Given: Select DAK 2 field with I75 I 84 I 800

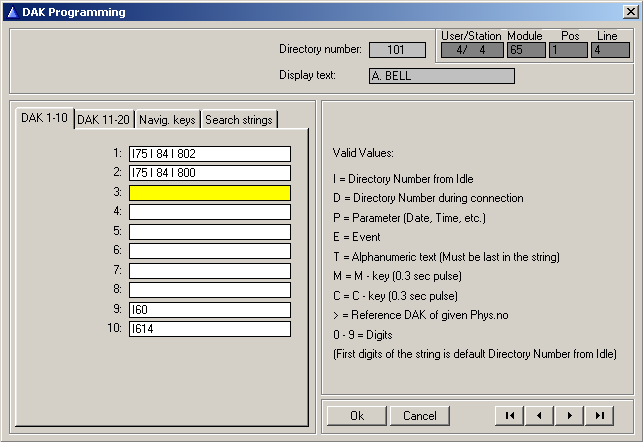Looking at the screenshot, I should 209,173.
